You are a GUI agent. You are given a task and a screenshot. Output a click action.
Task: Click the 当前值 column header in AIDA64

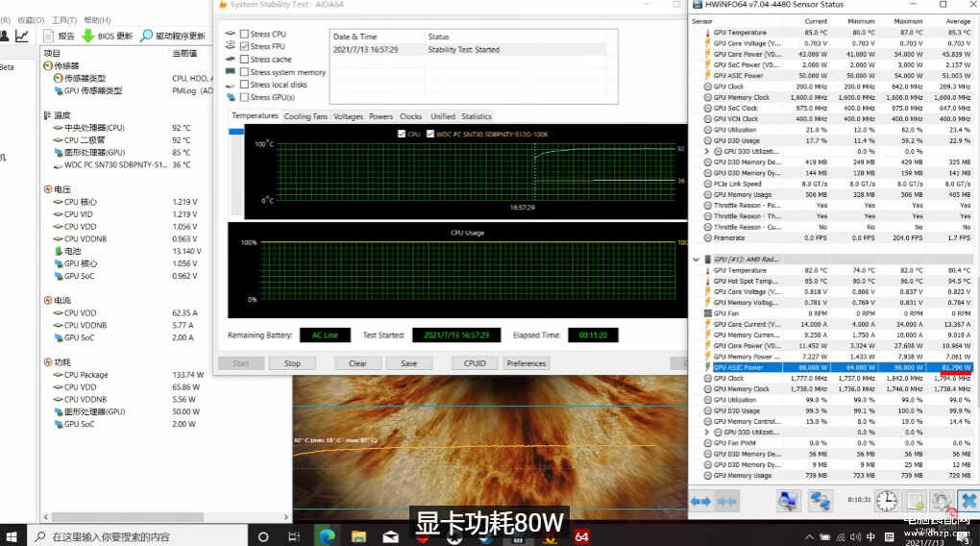(184, 53)
